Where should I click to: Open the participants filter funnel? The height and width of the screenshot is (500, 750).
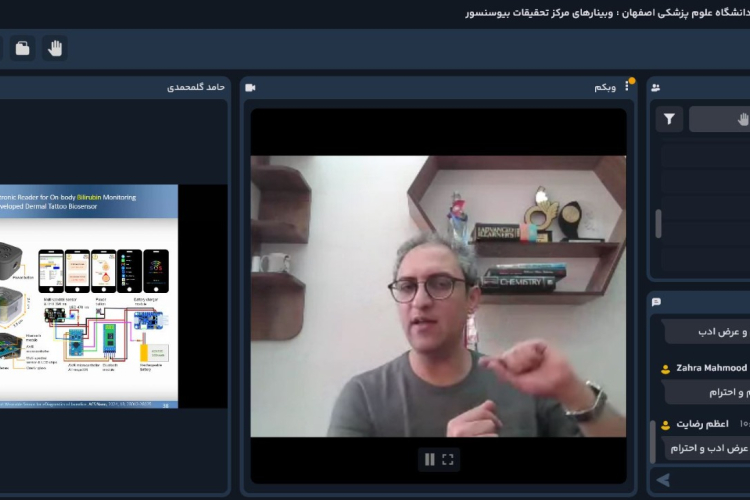pos(669,119)
